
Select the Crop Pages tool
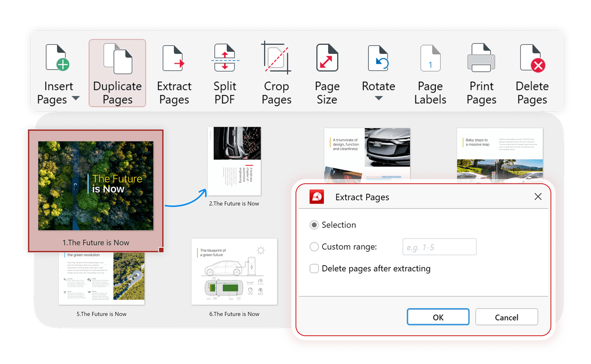[x=277, y=58]
